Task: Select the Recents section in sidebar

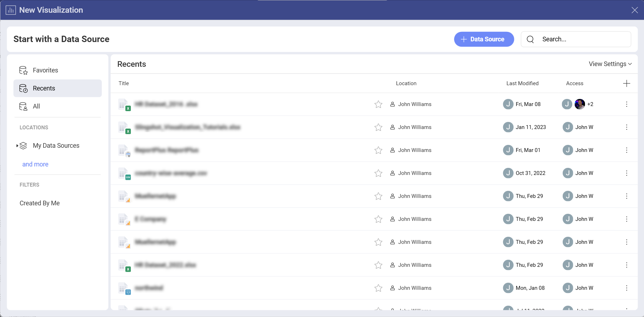Action: (x=57, y=88)
